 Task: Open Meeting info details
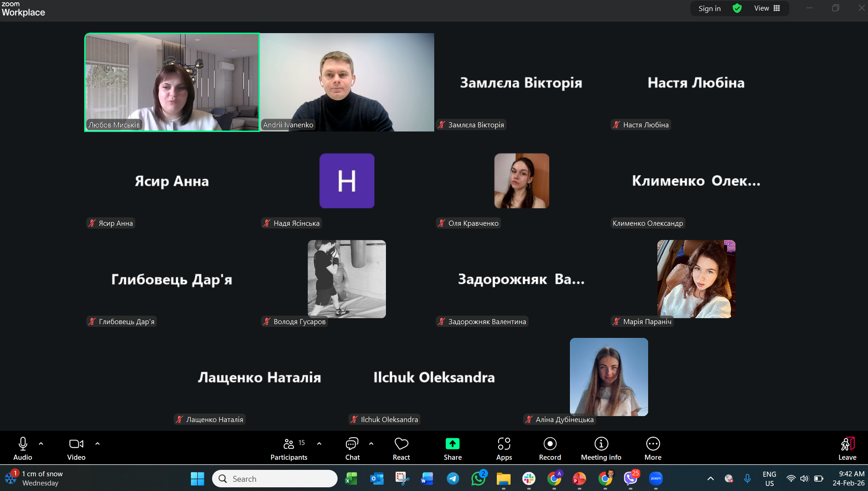point(601,448)
